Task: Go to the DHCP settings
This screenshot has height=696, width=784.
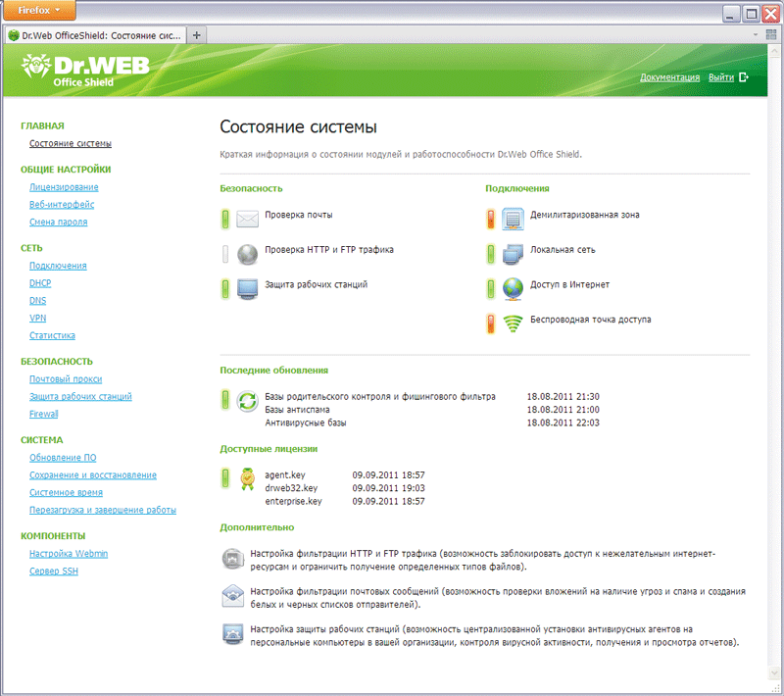Action: pos(40,283)
